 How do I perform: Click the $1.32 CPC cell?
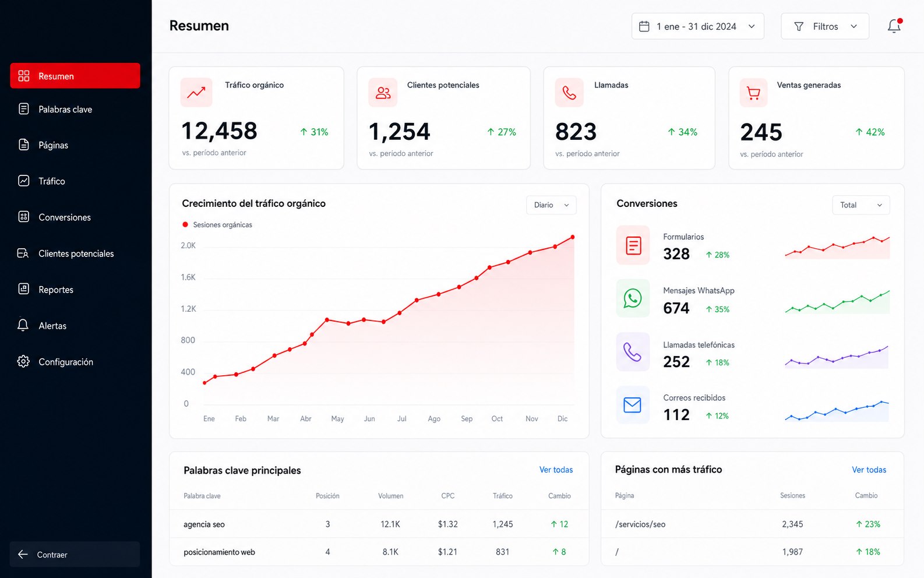coord(447,524)
